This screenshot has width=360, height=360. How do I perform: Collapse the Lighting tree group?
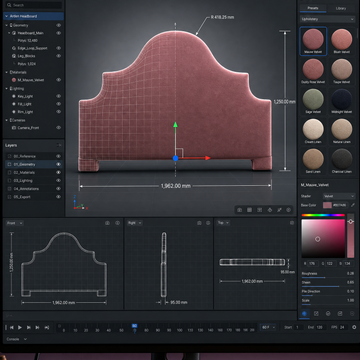coord(6,88)
